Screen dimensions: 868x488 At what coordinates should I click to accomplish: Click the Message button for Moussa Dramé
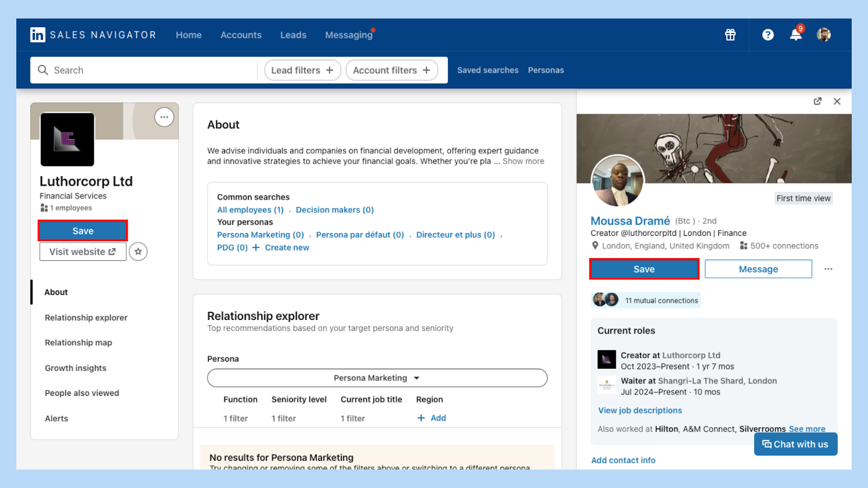tap(758, 269)
